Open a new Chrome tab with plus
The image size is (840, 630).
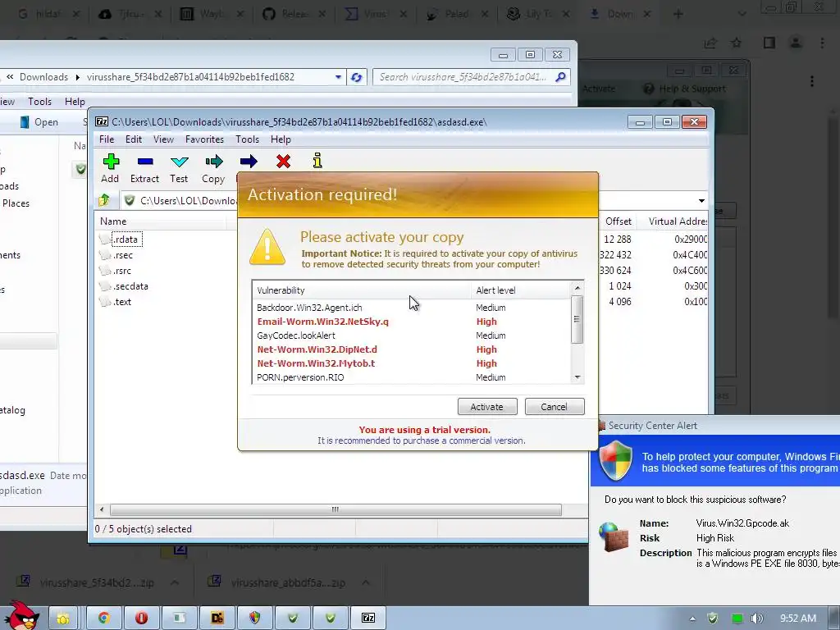coord(678,14)
